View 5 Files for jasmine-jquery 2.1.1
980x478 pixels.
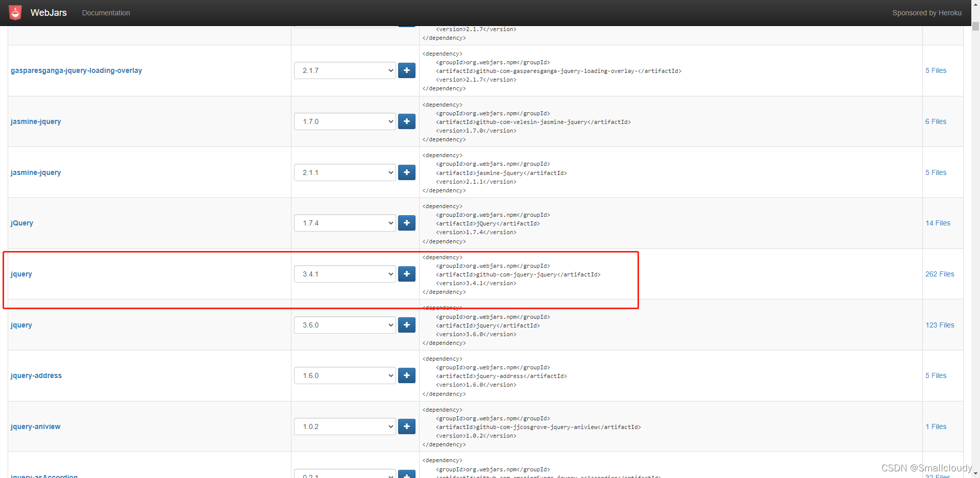936,172
